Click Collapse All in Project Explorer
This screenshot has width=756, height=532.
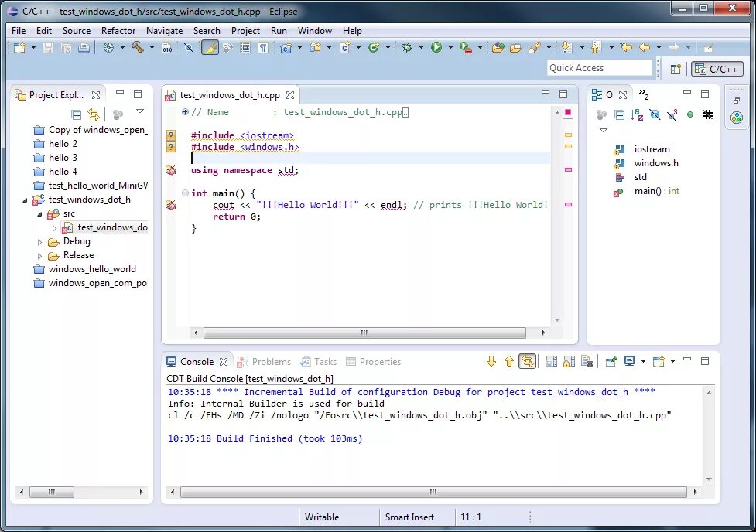[76, 114]
